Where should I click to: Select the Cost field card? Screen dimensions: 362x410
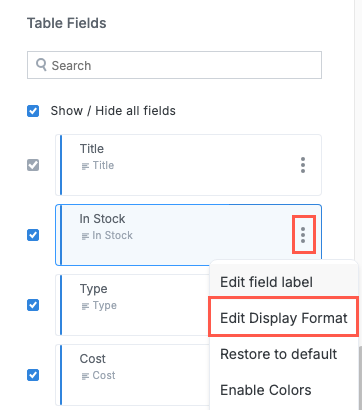(133, 375)
